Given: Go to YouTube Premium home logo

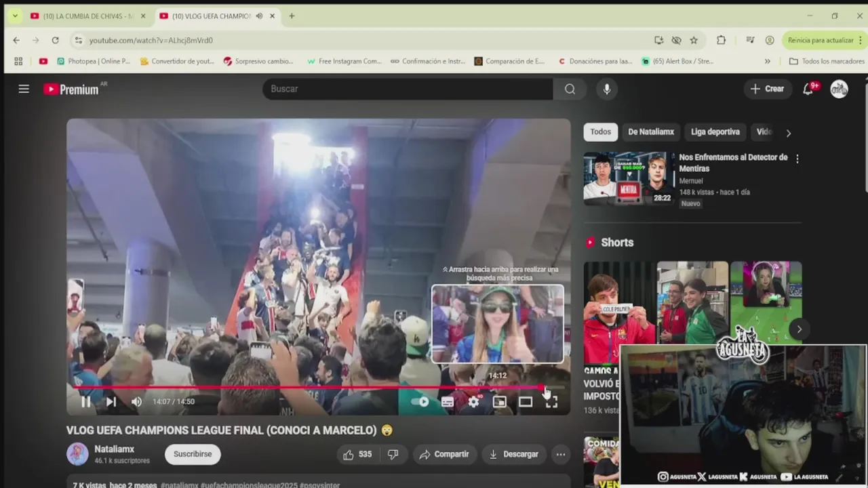Looking at the screenshot, I should point(71,89).
